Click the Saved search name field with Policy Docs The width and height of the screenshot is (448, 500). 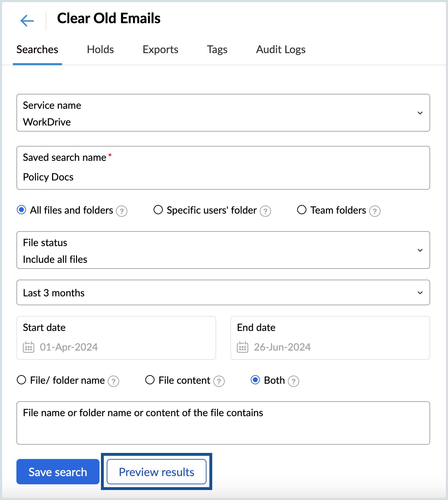[223, 168]
